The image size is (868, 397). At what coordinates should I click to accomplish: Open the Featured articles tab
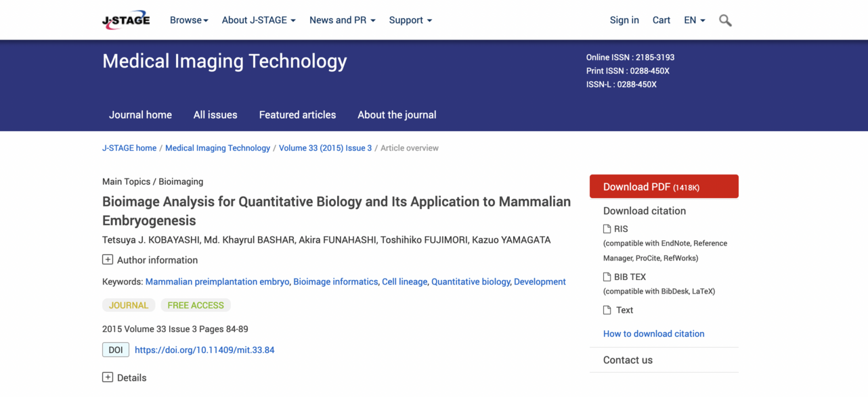[297, 115]
